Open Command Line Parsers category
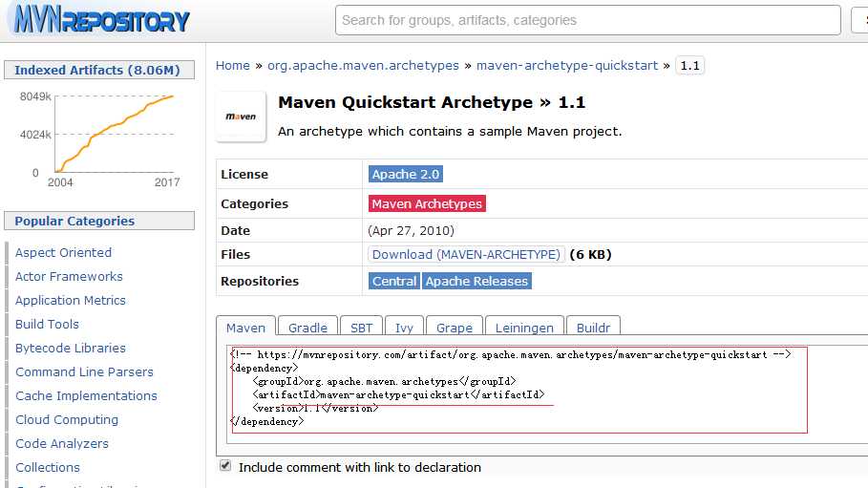 84,371
